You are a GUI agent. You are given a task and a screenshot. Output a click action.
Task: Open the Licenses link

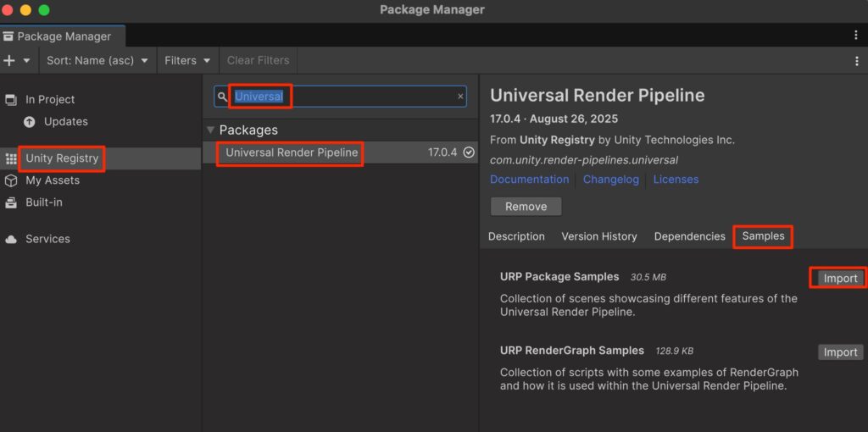pos(676,180)
